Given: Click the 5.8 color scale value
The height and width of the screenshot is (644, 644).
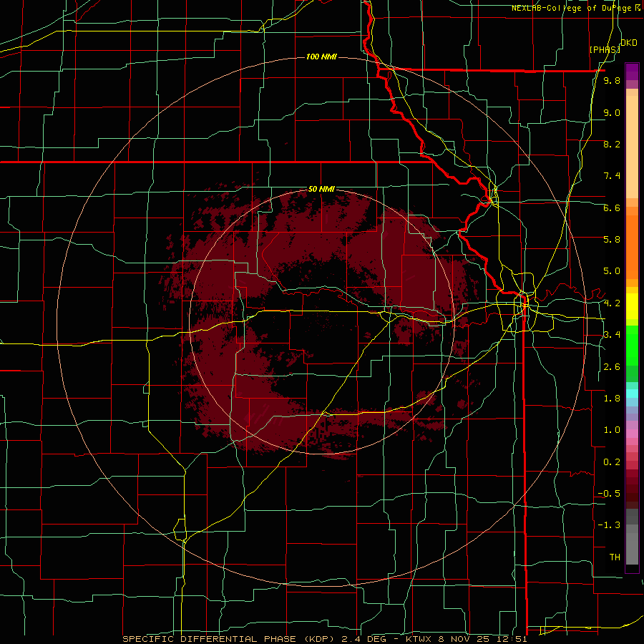Looking at the screenshot, I should tap(612, 239).
